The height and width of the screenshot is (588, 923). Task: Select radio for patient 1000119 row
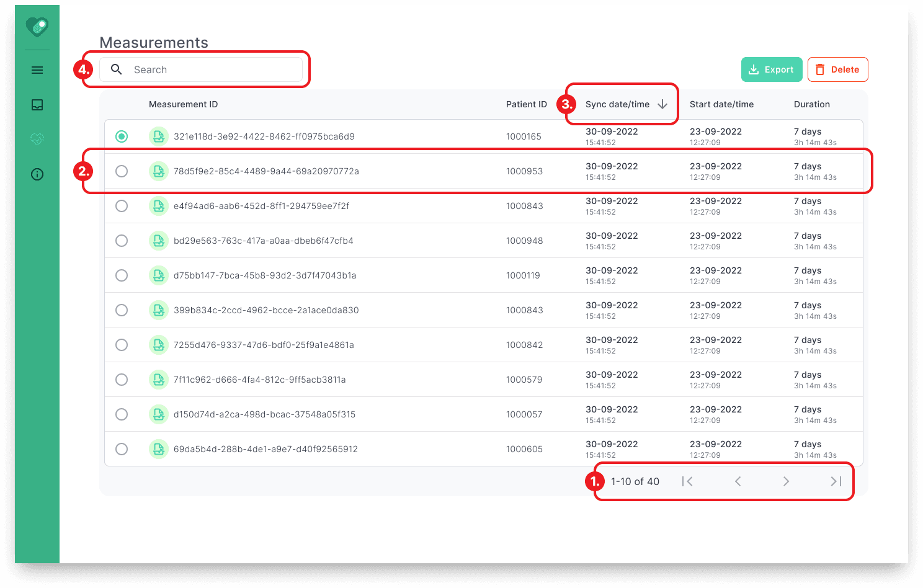click(122, 275)
